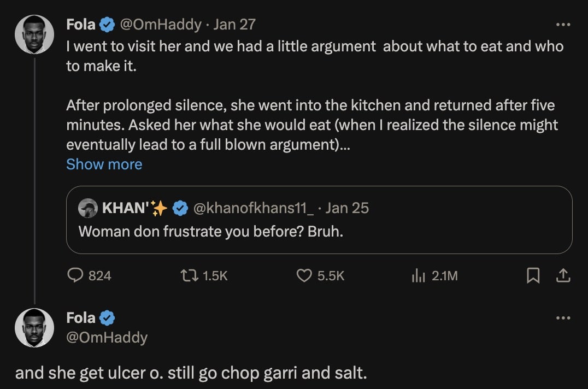
Task: Click the reply icon with 824 comments
Action: (74, 276)
